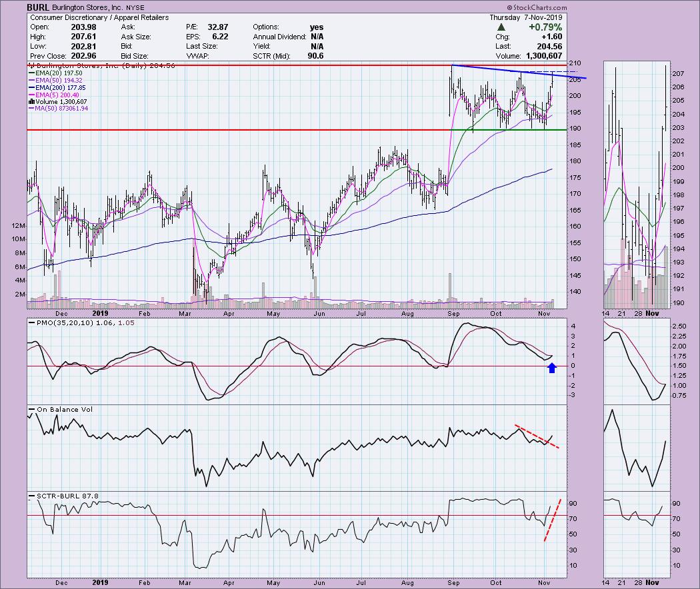The width and height of the screenshot is (700, 589).
Task: Click the EPS value 6.22
Action: (221, 37)
